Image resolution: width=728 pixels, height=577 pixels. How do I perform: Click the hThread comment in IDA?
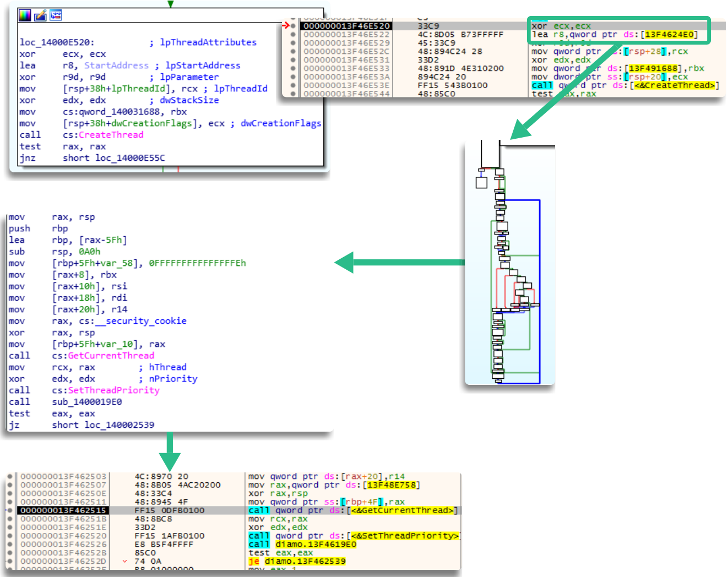point(162,367)
